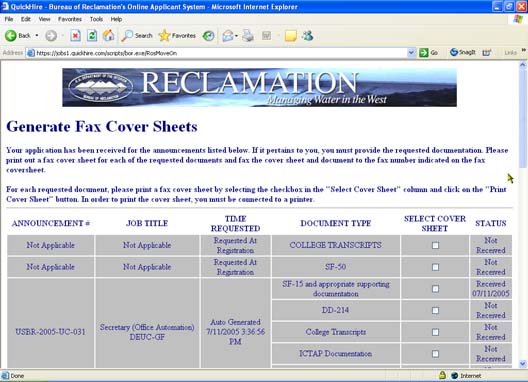Open the address bar dropdown arrow
This screenshot has height=382, width=528.
click(411, 53)
